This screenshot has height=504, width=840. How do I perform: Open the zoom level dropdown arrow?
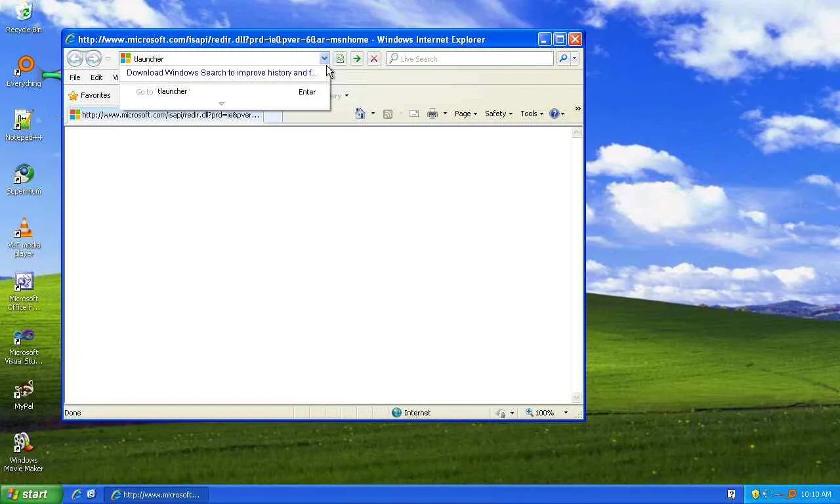[x=566, y=413]
